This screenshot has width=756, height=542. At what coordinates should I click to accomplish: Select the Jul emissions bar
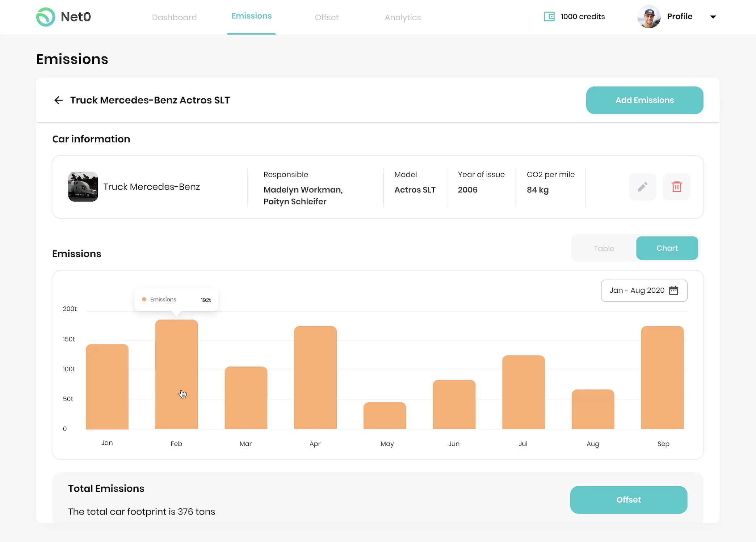pos(523,392)
